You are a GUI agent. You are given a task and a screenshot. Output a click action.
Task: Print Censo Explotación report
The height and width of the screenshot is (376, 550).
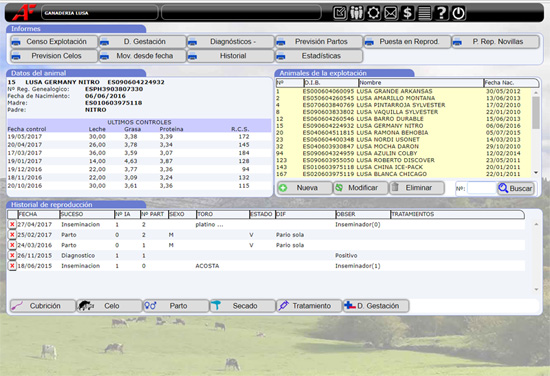(x=54, y=42)
